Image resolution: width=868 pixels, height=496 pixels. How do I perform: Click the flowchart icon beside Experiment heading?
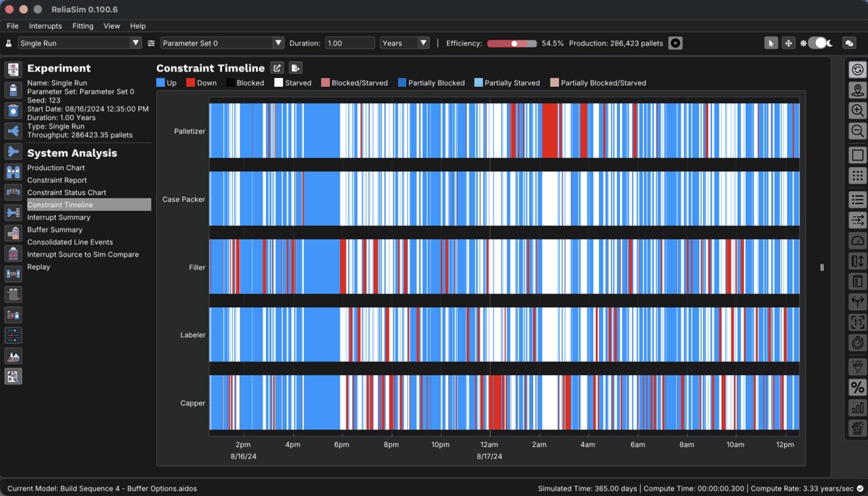[x=13, y=69]
